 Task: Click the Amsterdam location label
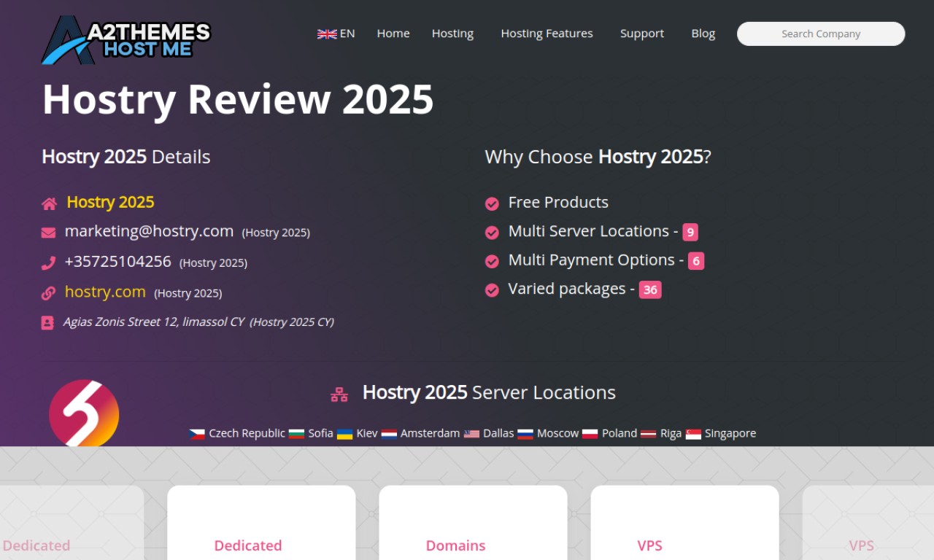coord(431,433)
